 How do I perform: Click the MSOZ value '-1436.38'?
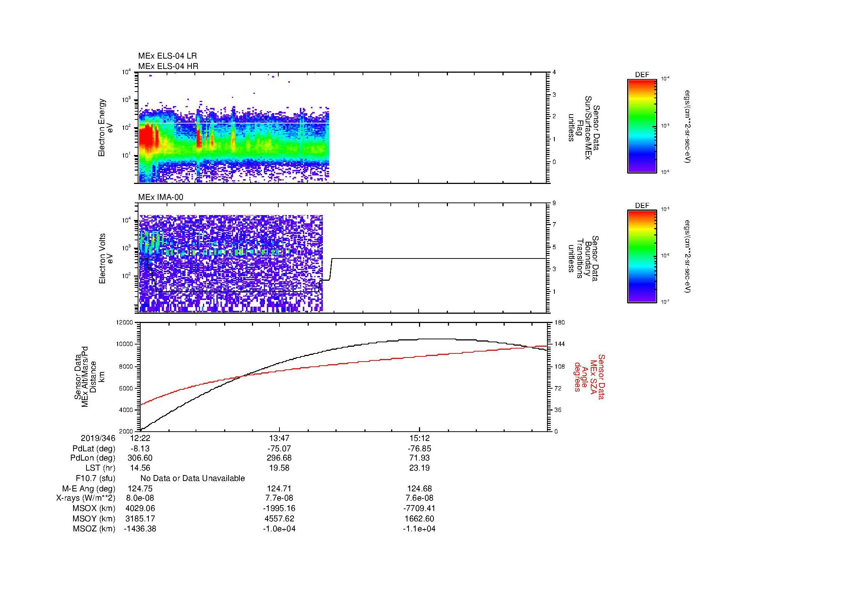(x=140, y=529)
